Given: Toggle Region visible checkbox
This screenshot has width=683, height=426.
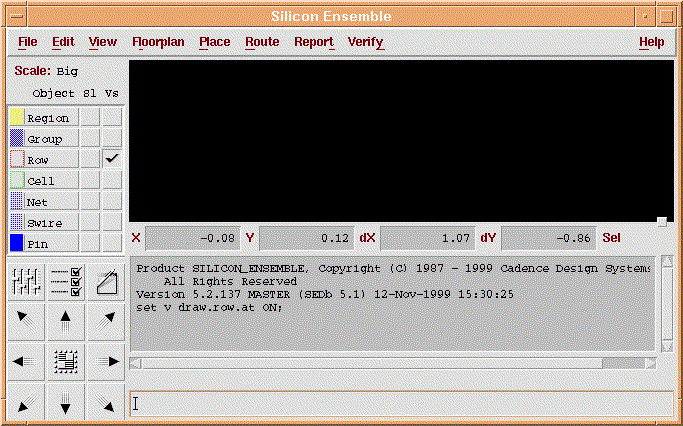Looking at the screenshot, I should [x=112, y=117].
